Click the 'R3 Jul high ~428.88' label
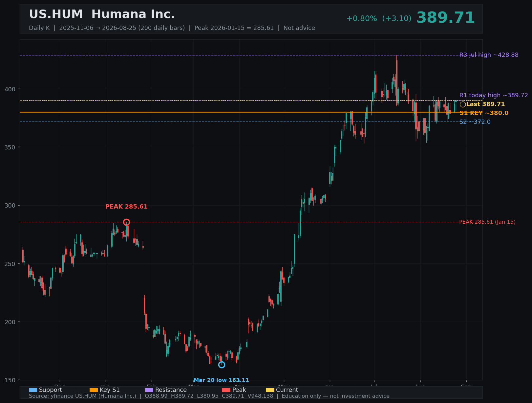 coord(489,55)
